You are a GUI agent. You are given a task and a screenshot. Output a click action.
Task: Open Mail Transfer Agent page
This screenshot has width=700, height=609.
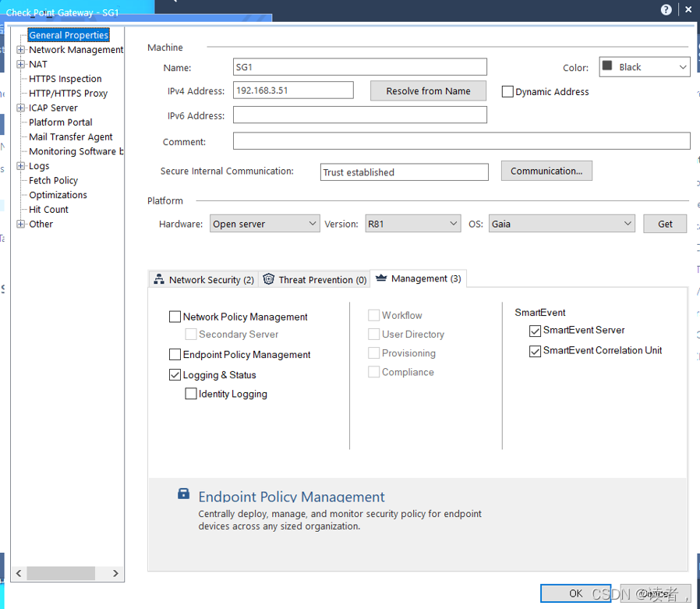70,136
